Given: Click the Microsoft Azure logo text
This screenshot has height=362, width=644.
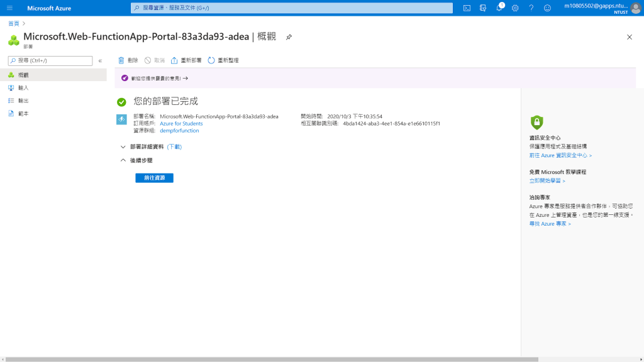Looking at the screenshot, I should coord(49,8).
